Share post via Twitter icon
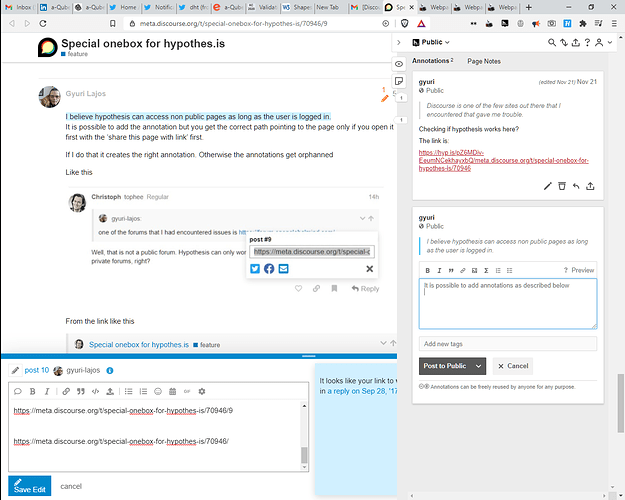The width and height of the screenshot is (625, 500). [255, 269]
